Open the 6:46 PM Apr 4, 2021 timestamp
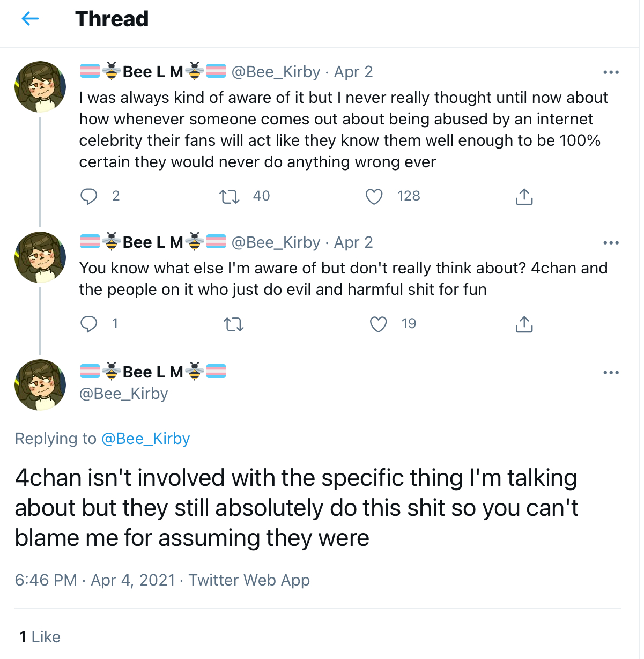Screen dimensions: 644x659 click(95, 580)
